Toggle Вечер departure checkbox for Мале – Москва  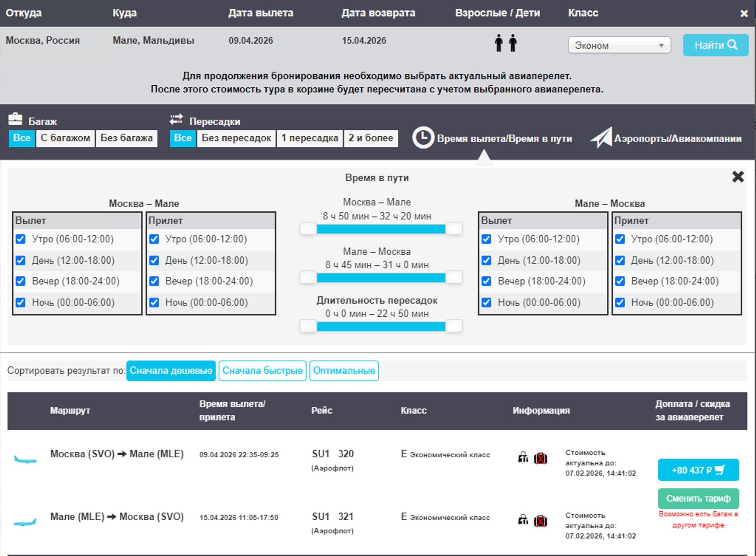486,281
